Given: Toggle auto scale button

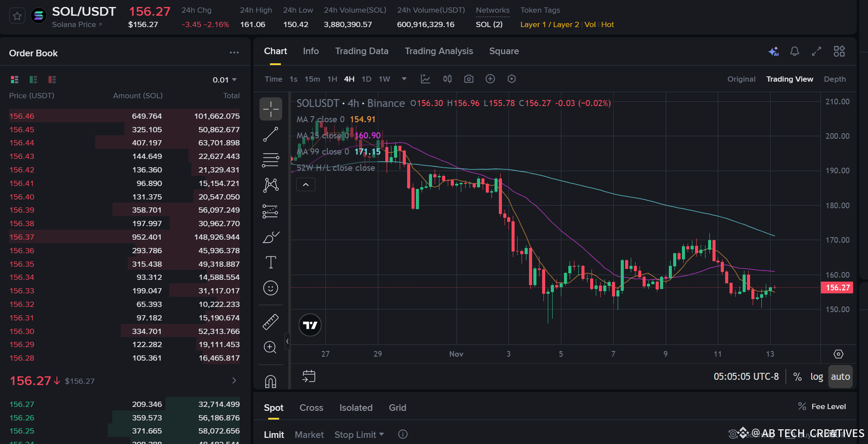Looking at the screenshot, I should [840, 377].
